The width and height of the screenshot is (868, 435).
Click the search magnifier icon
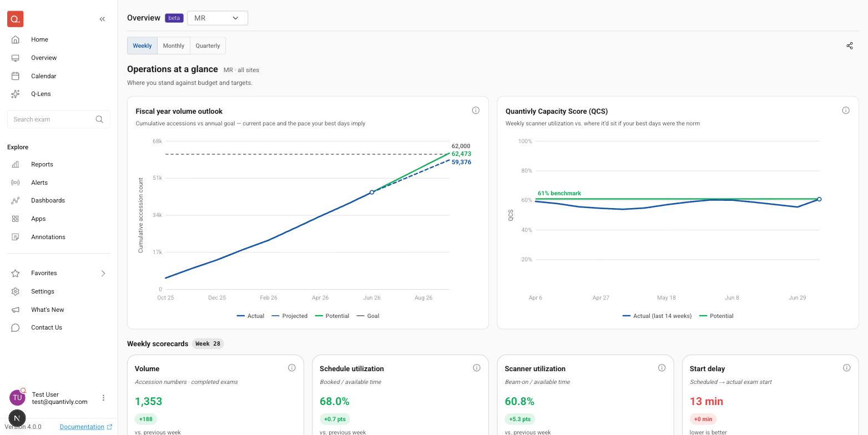(x=99, y=119)
